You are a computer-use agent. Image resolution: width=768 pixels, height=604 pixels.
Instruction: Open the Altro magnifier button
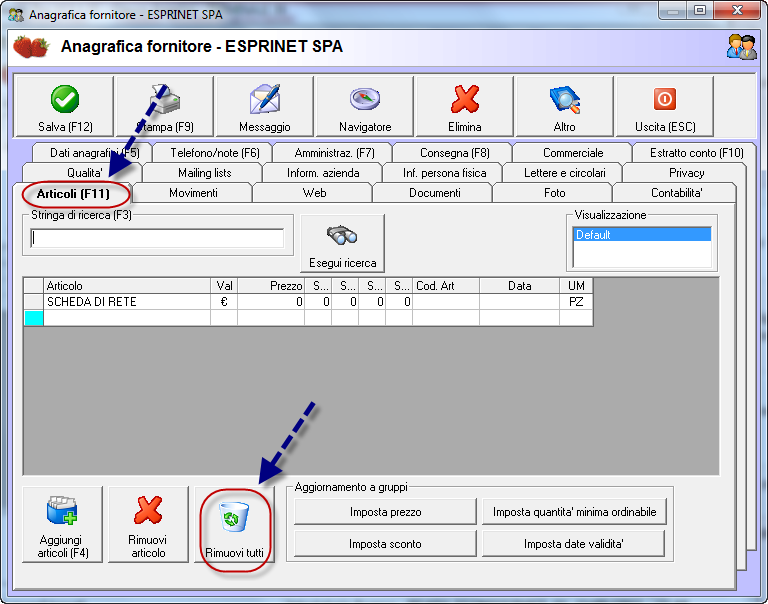tap(564, 106)
